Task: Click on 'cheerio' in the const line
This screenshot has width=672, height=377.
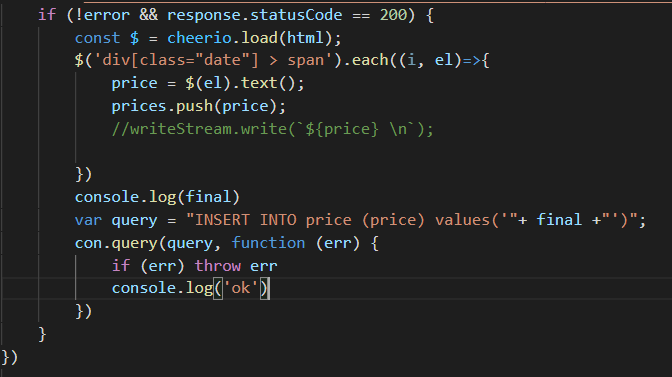Action: point(199,38)
